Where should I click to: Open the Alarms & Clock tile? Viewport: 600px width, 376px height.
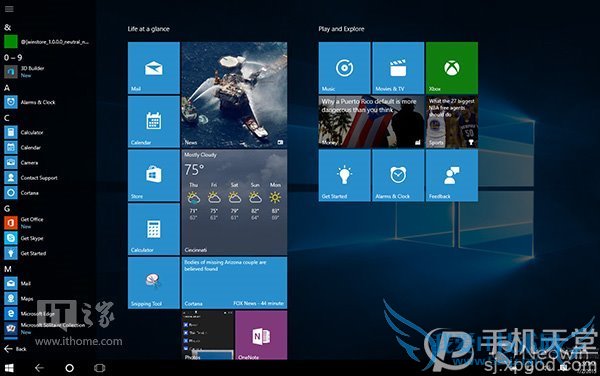[x=398, y=176]
